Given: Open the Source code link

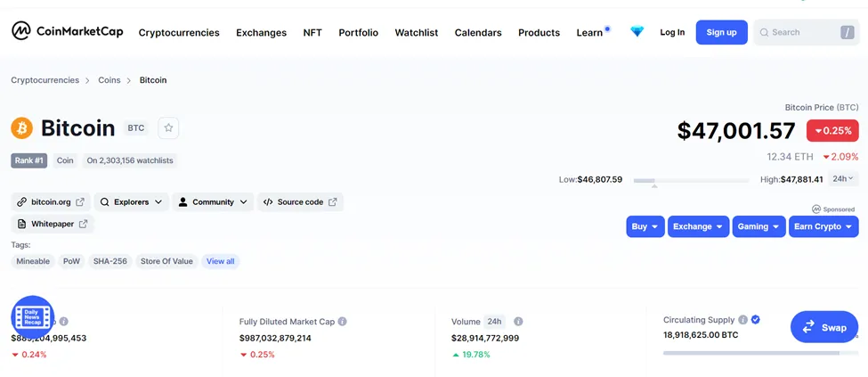Looking at the screenshot, I should click(300, 201).
